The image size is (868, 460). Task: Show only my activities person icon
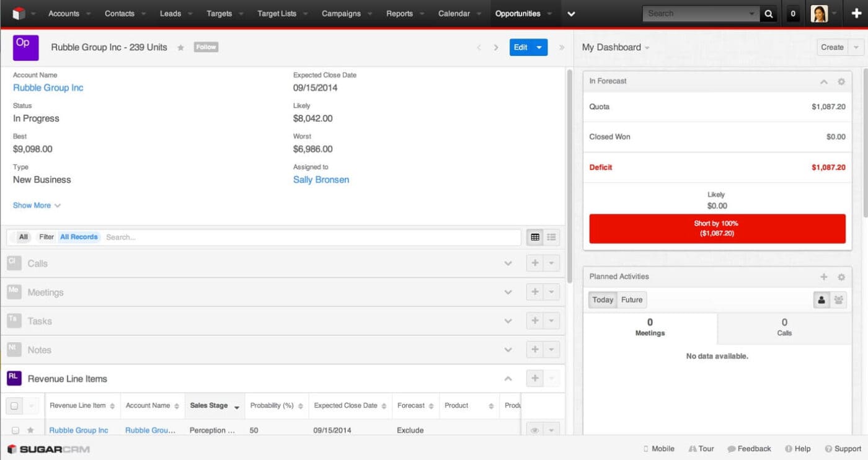coord(821,300)
